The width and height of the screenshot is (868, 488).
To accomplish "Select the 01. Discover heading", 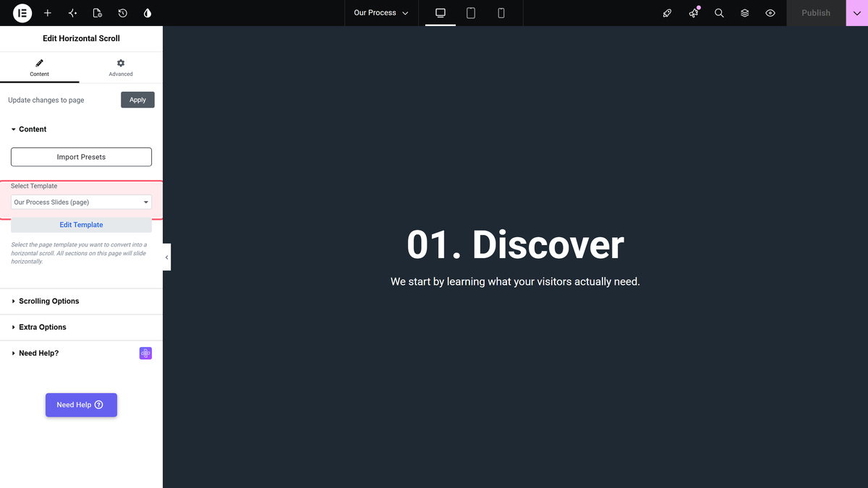I will click(515, 244).
